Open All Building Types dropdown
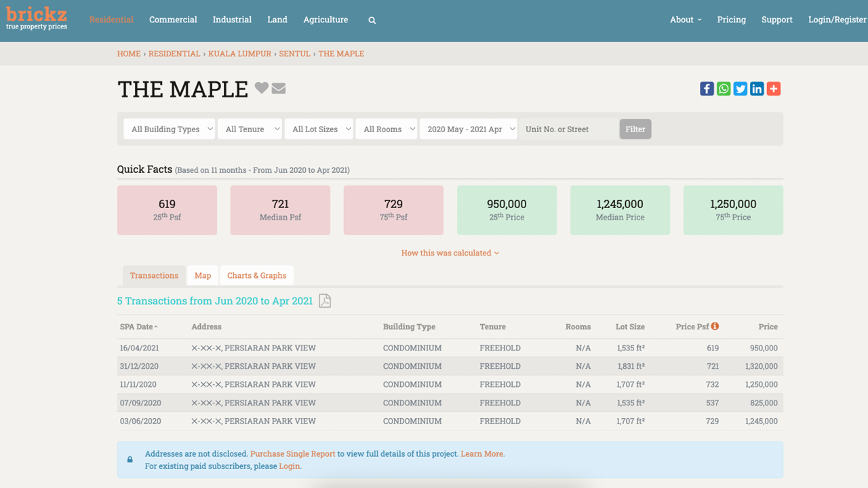The height and width of the screenshot is (488, 868). [x=169, y=129]
